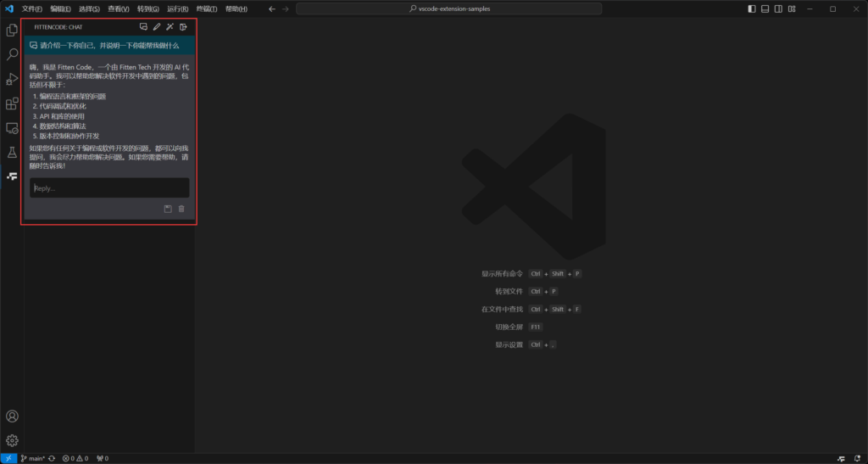The image size is (868, 464).
Task: Toggle the secondary side bar layout button
Action: (x=779, y=8)
